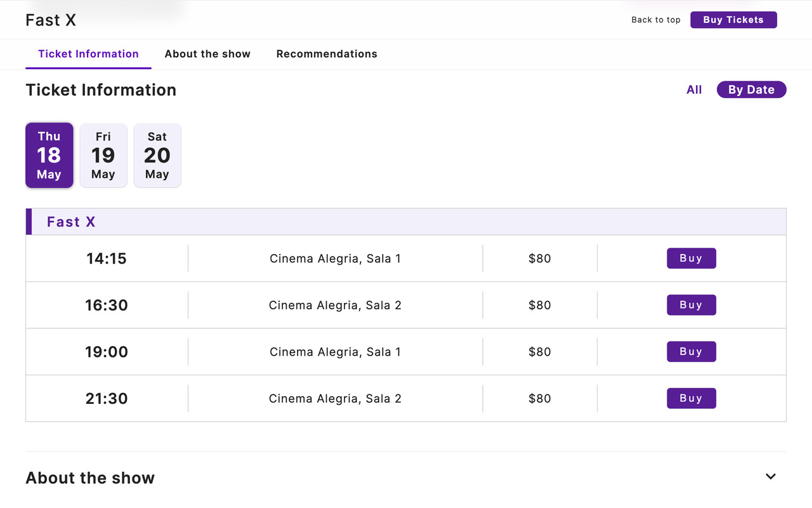Buy ticket for the 16:30 showing

click(x=691, y=305)
